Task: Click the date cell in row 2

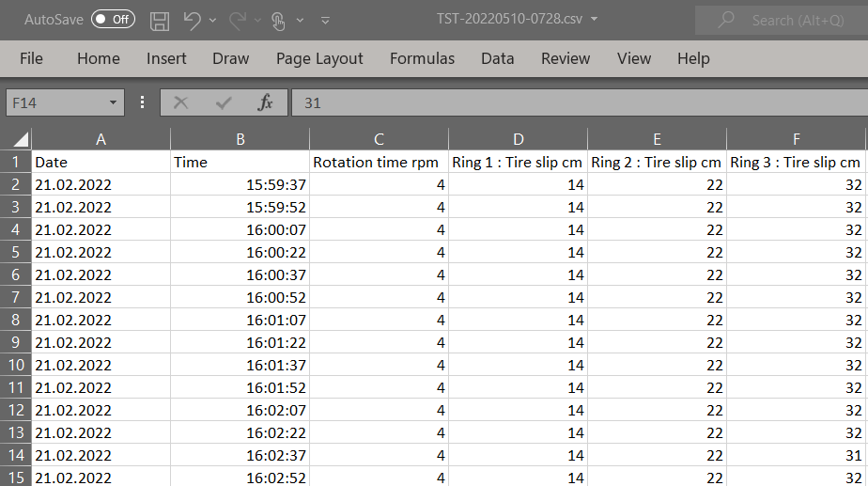Action: [x=101, y=184]
